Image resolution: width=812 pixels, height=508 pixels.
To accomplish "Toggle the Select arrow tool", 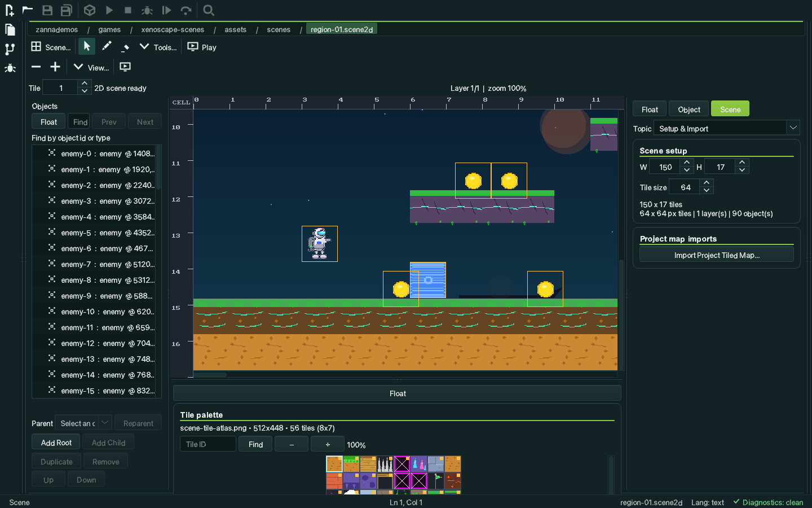I will pyautogui.click(x=87, y=46).
